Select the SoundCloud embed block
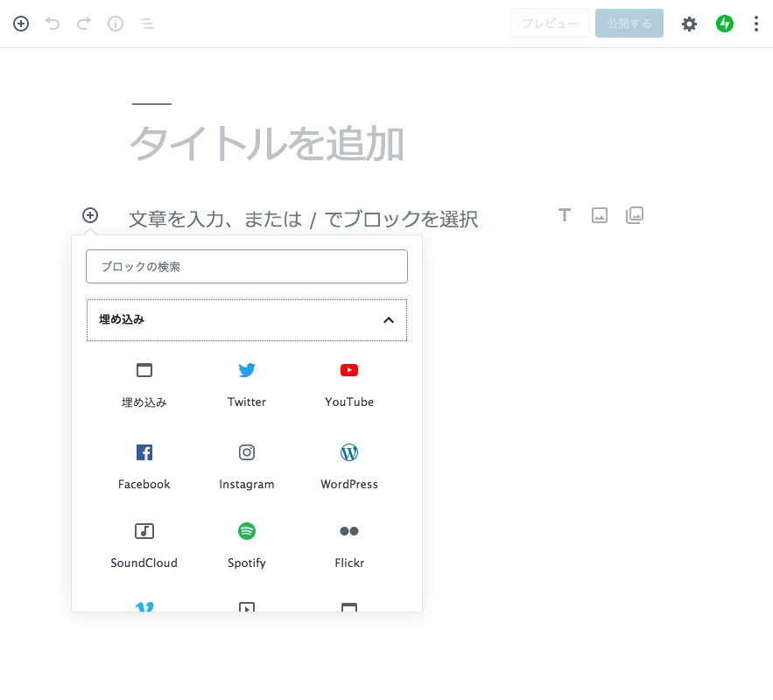This screenshot has height=700, width=773. [x=144, y=547]
